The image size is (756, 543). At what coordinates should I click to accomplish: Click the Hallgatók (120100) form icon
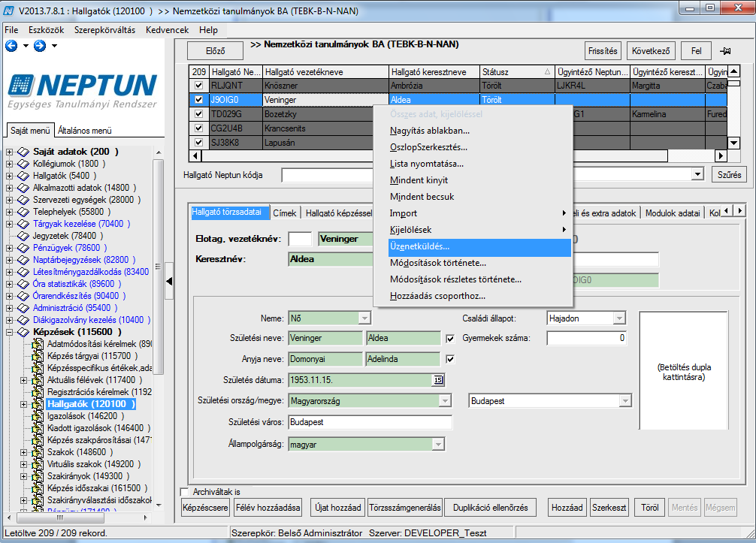click(x=37, y=404)
